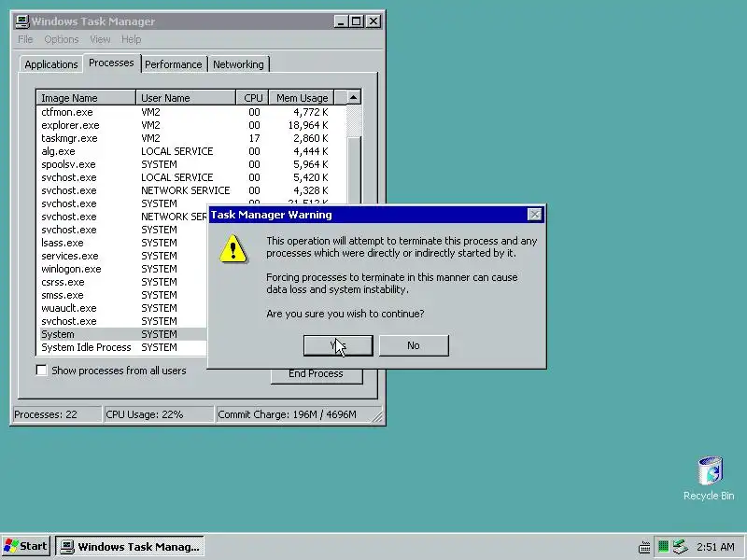This screenshot has height=560, width=747.
Task: Select the csrss.exe process
Action: tap(122, 282)
